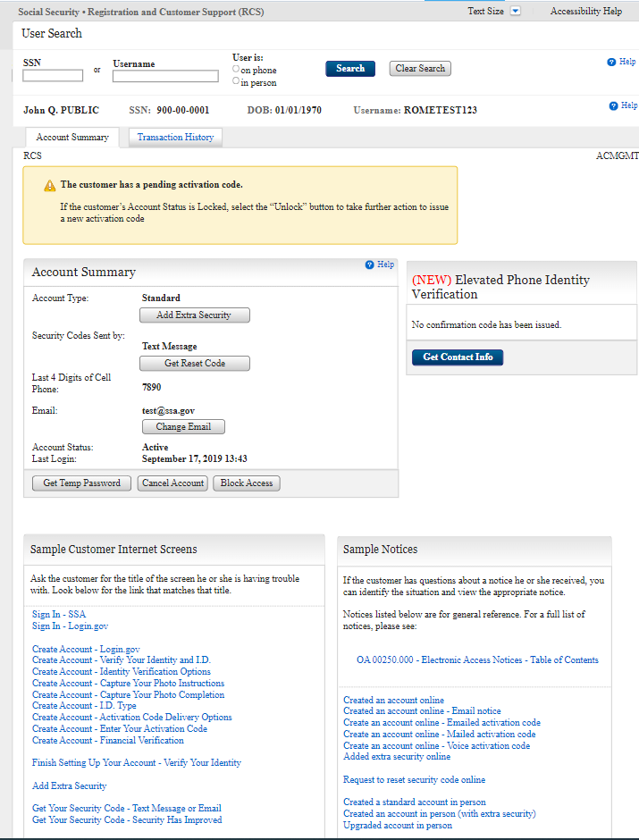Screen dimensions: 639x840
Task: Click the Help icon beside User Search
Action: coord(612,63)
